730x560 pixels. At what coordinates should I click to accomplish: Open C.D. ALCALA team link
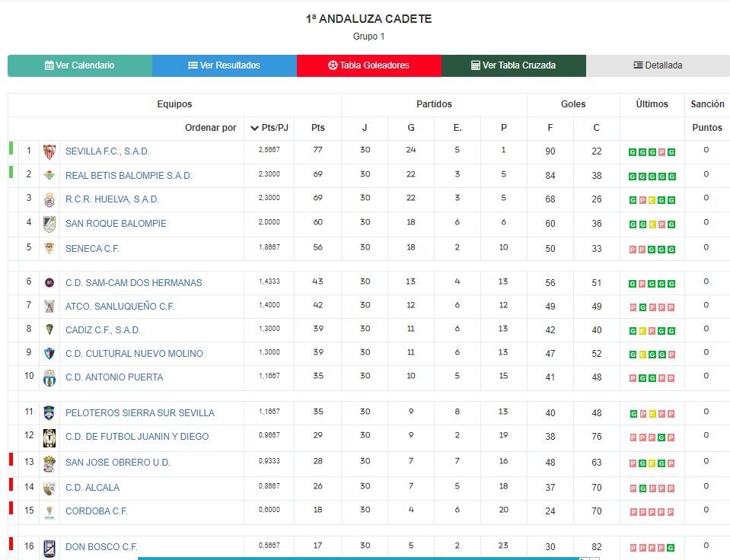point(93,488)
